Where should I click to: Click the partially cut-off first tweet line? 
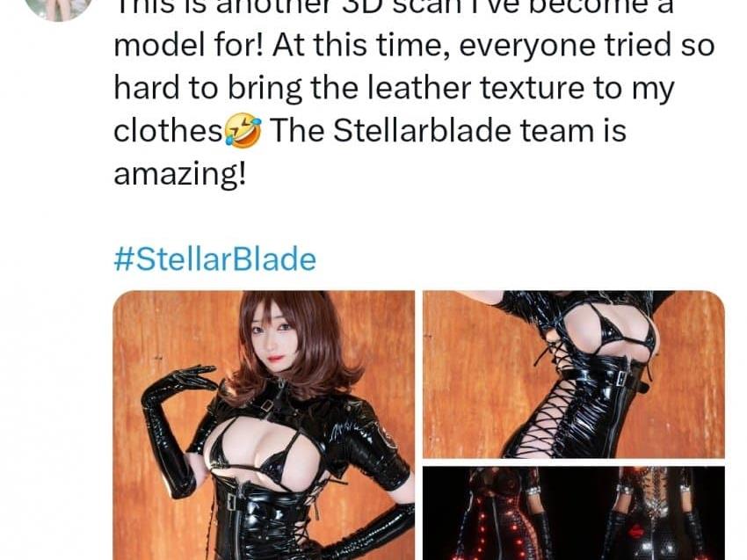click(394, 8)
